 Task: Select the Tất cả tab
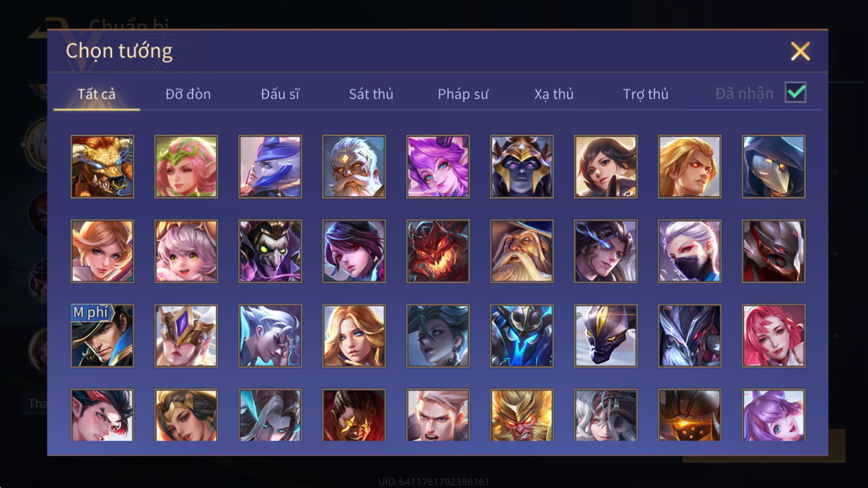pyautogui.click(x=96, y=94)
